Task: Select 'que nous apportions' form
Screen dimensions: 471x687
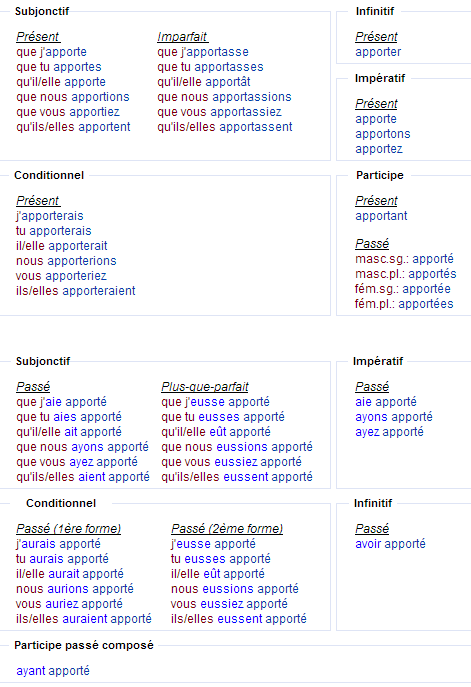Action: pyautogui.click(x=73, y=97)
